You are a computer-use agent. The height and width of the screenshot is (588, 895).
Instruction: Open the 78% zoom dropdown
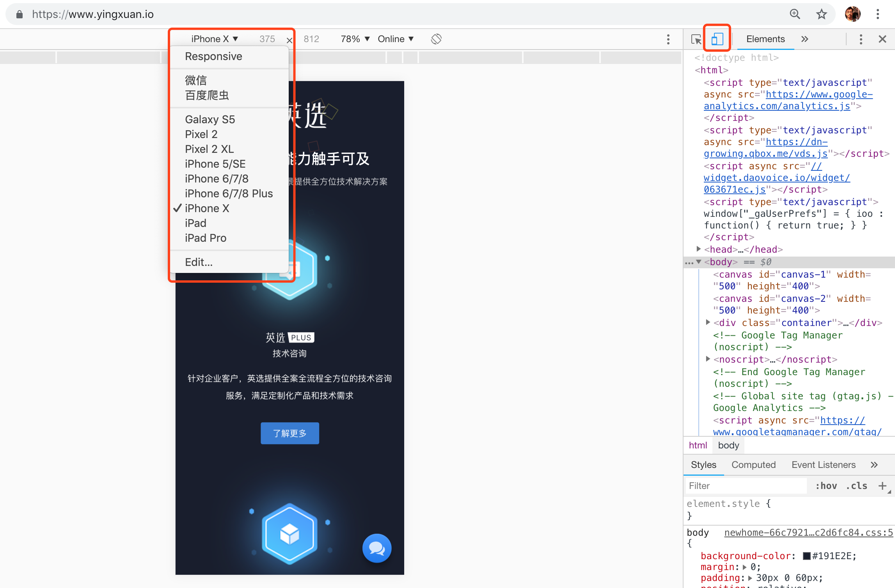[355, 39]
